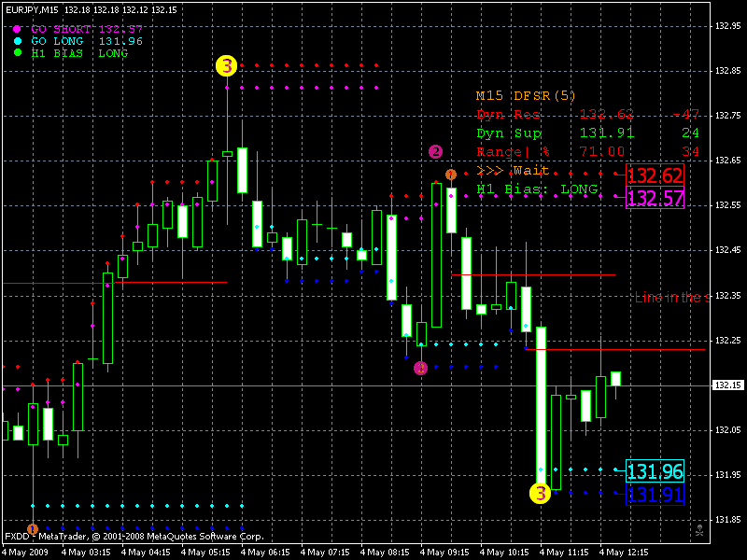The width and height of the screenshot is (747, 560).
Task: Select the cyan 131.96 price box
Action: pos(655,471)
